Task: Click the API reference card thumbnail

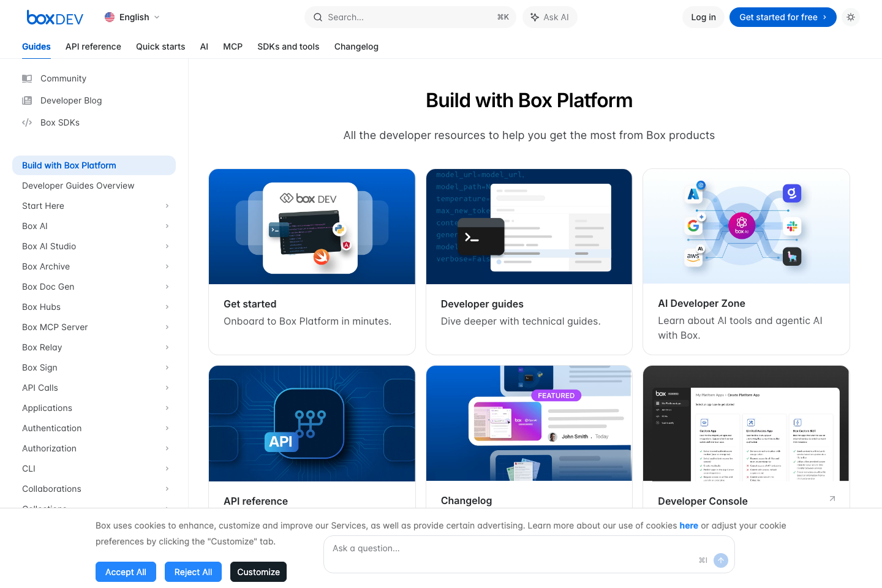Action: coord(312,423)
